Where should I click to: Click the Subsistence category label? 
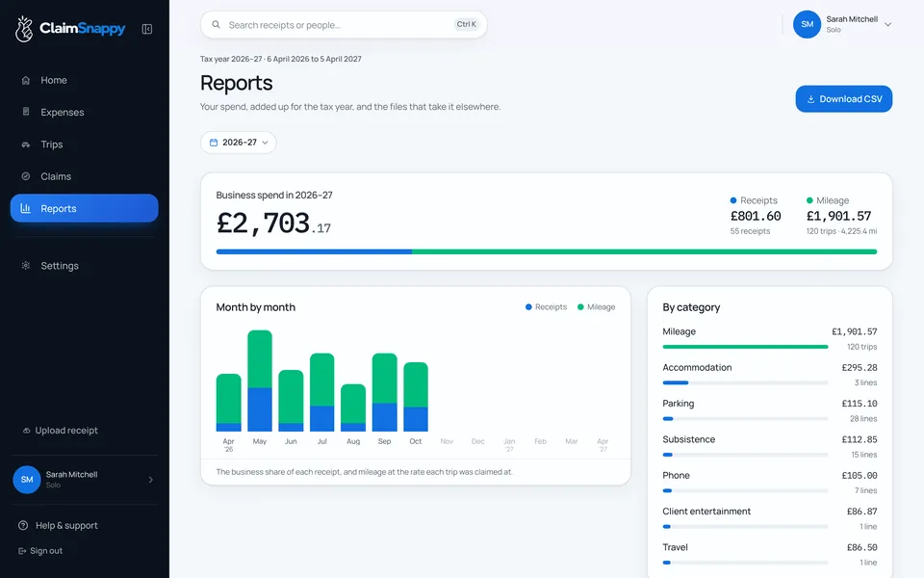[689, 439]
